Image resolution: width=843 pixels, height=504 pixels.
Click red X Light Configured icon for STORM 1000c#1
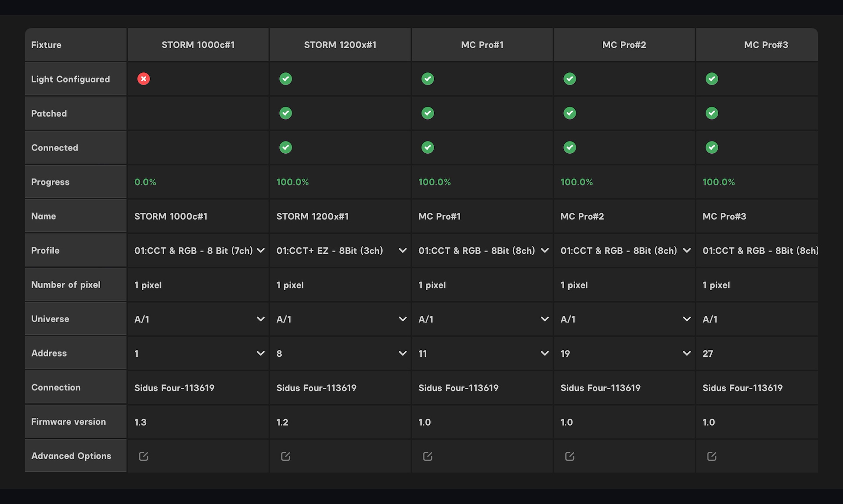pos(143,79)
